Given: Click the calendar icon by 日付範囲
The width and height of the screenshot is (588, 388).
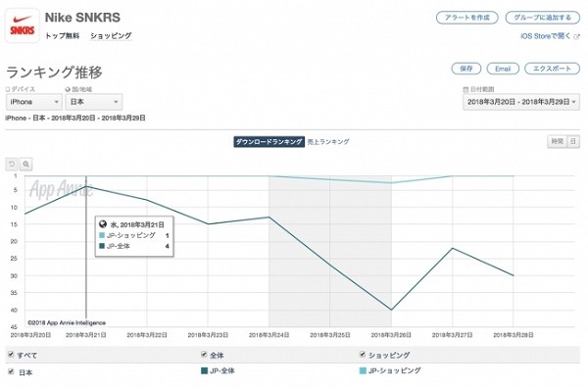Looking at the screenshot, I should (465, 89).
